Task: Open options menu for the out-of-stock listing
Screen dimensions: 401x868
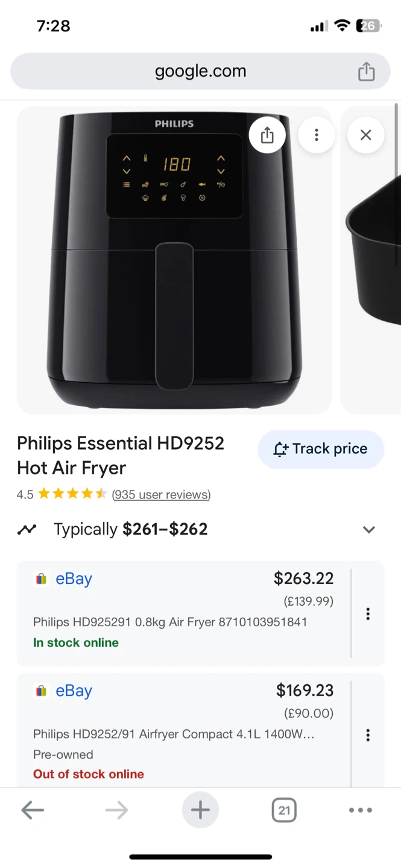Action: 368,735
